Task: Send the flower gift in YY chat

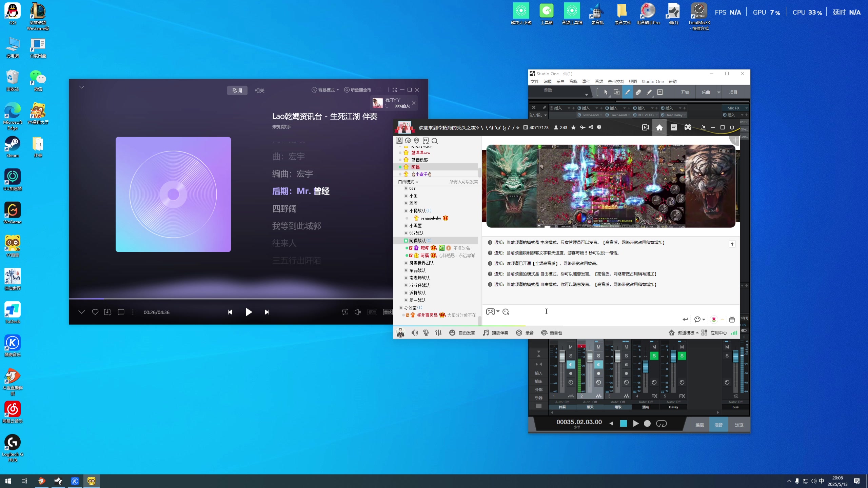Action: point(714,320)
